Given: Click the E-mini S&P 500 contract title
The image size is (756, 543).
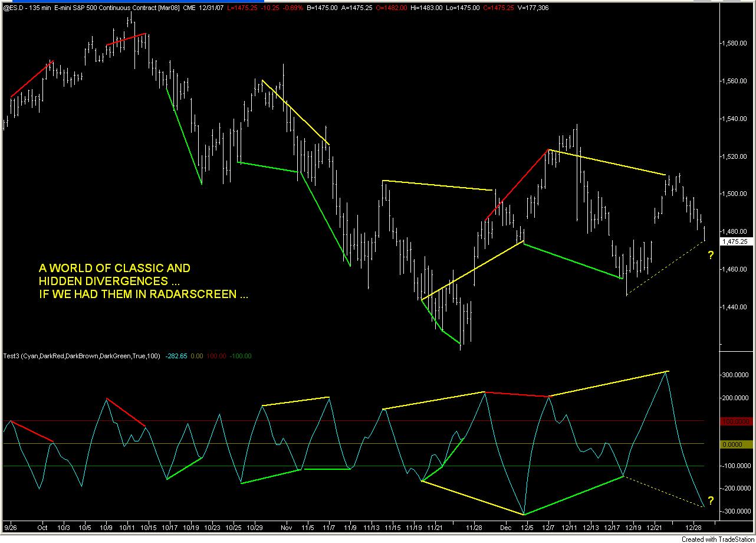Looking at the screenshot, I should point(106,8).
